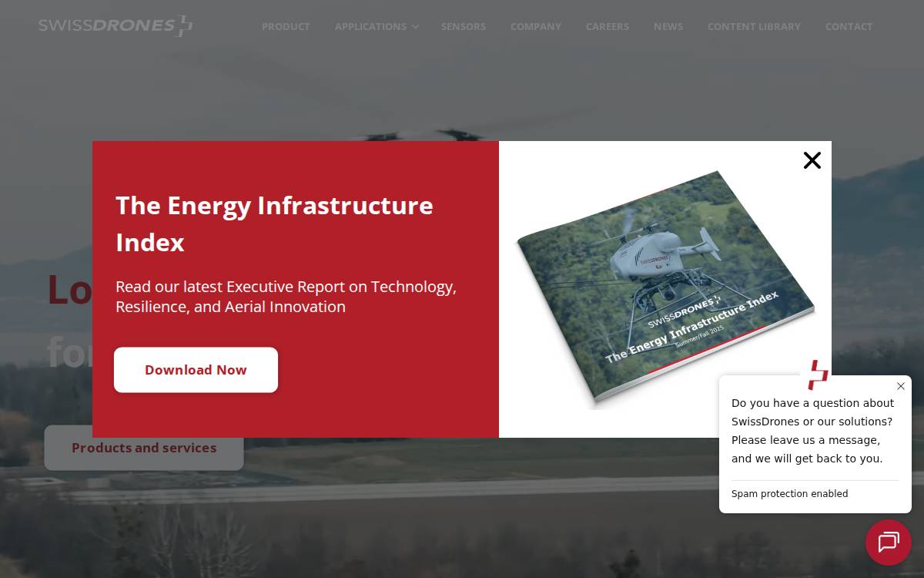The image size is (924, 578).
Task: Click the SwissDrones logo in header
Action: [115, 26]
